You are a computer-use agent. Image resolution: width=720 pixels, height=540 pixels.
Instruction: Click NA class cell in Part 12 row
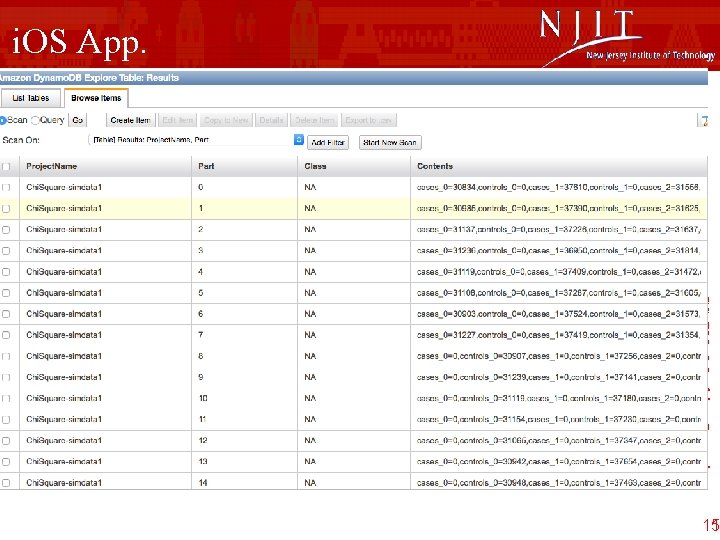click(310, 441)
